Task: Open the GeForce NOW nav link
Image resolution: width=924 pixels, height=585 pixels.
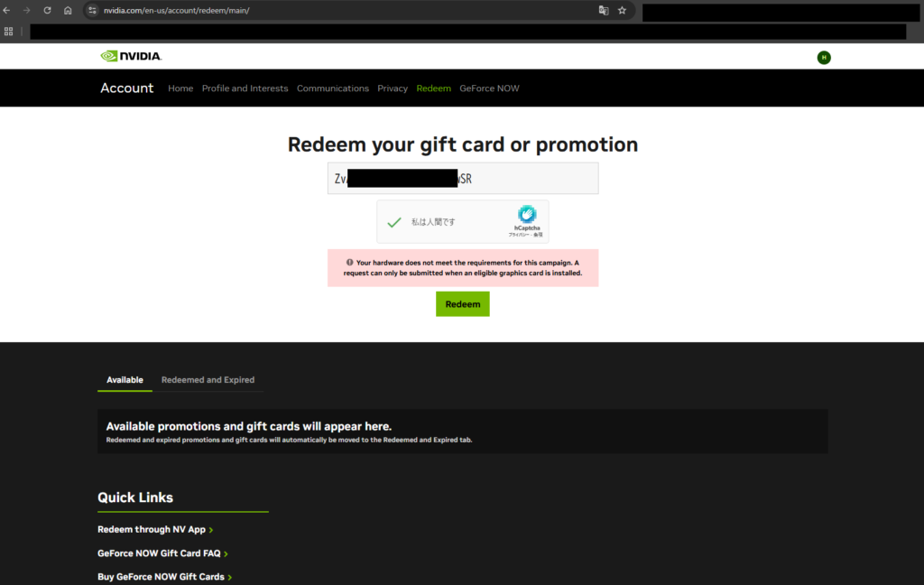Action: coord(489,88)
